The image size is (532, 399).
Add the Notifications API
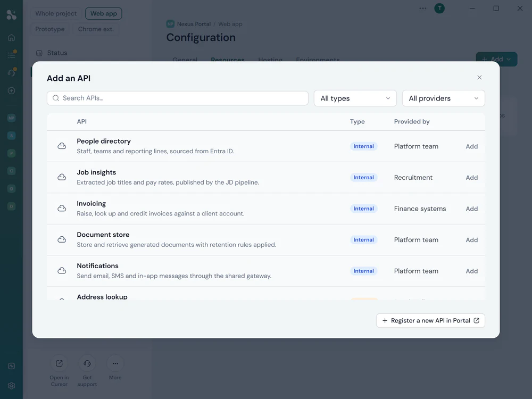(x=471, y=271)
